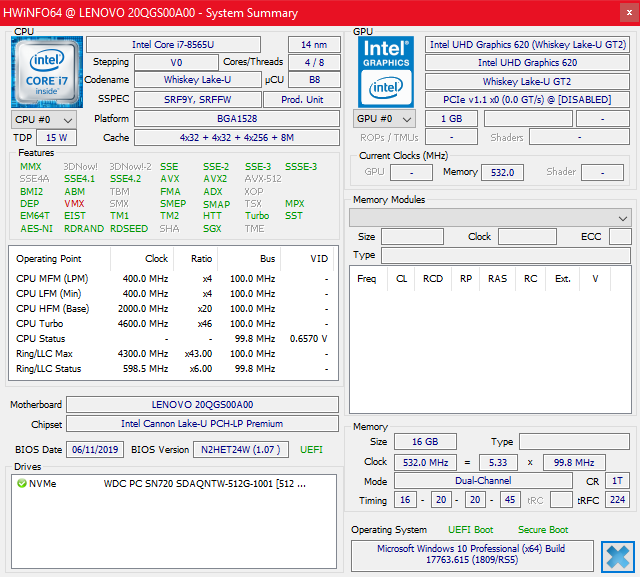Click the 16 GB memory size field

425,441
